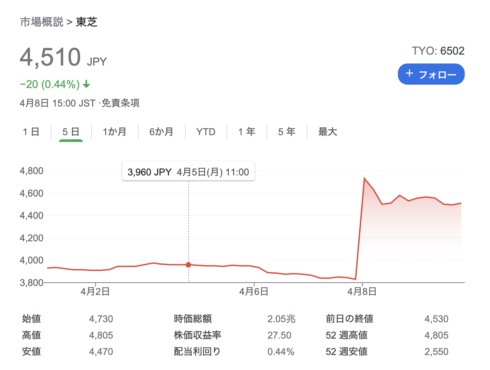Click the 株価収益率 label
The height and width of the screenshot is (370, 490).
(197, 335)
